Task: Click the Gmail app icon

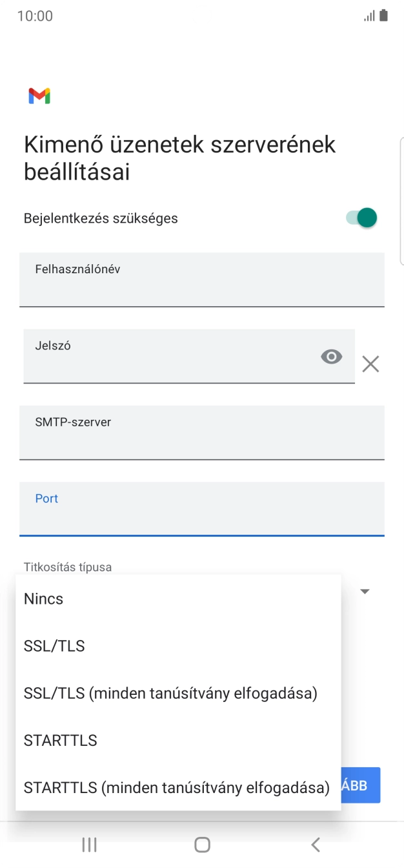Action: point(39,96)
